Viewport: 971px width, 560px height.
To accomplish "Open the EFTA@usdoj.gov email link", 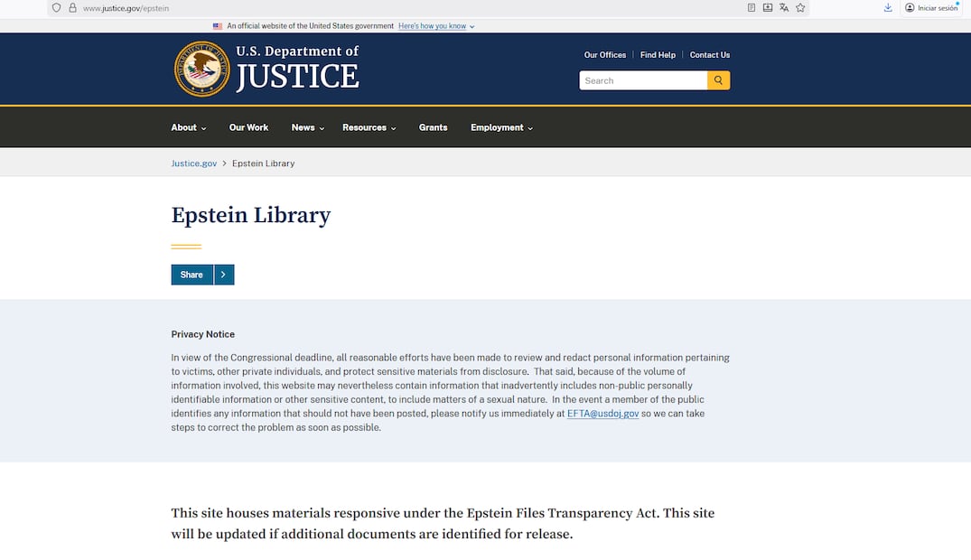I will coord(602,413).
